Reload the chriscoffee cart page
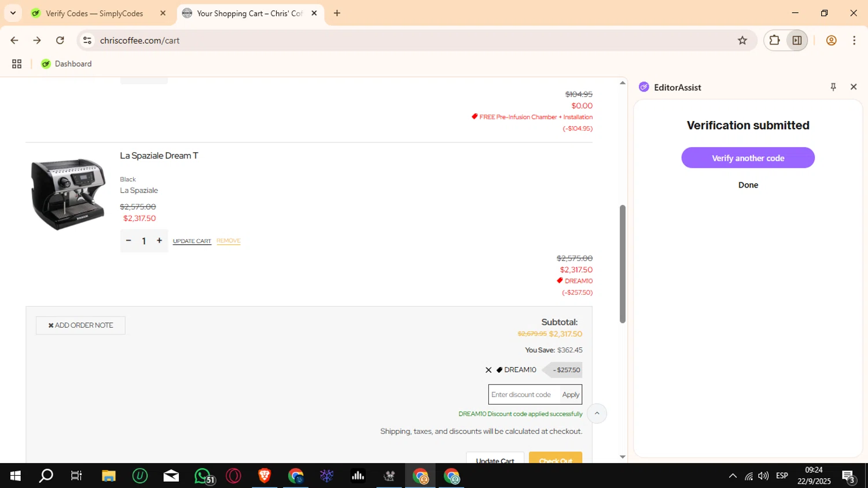868x488 pixels. 60,41
